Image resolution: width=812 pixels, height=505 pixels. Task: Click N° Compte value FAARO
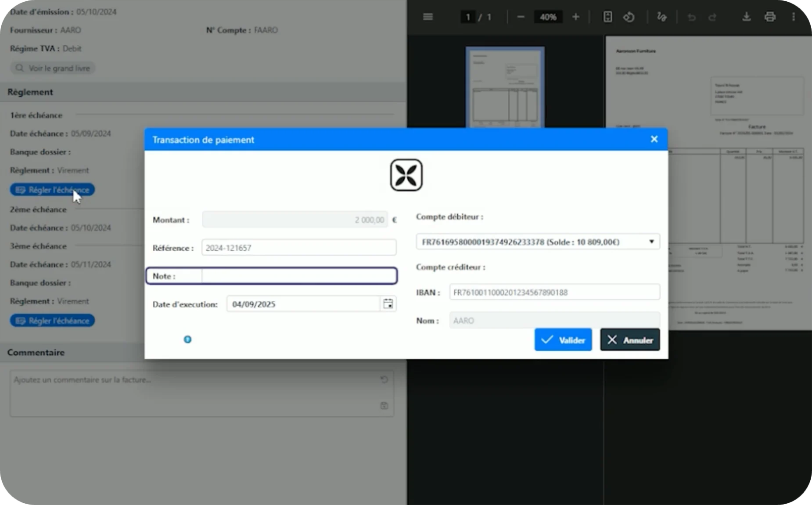click(266, 30)
